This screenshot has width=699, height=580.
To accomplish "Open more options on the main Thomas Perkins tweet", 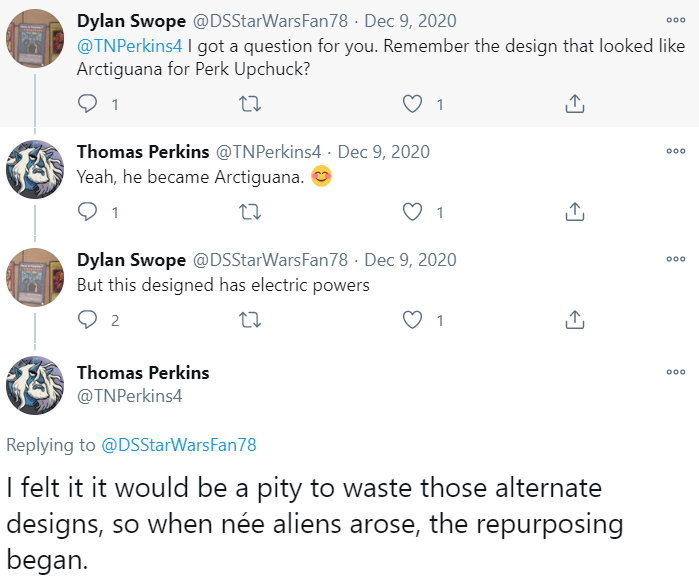I will click(x=676, y=372).
